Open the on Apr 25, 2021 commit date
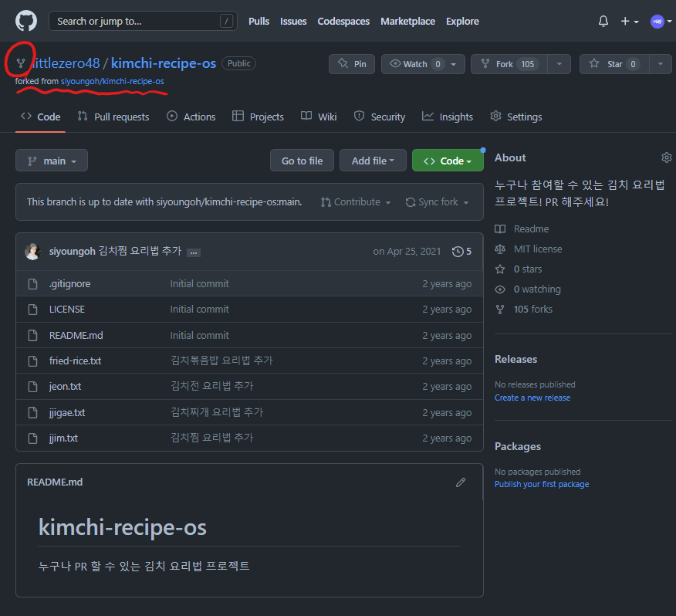The height and width of the screenshot is (616, 676). click(x=407, y=252)
